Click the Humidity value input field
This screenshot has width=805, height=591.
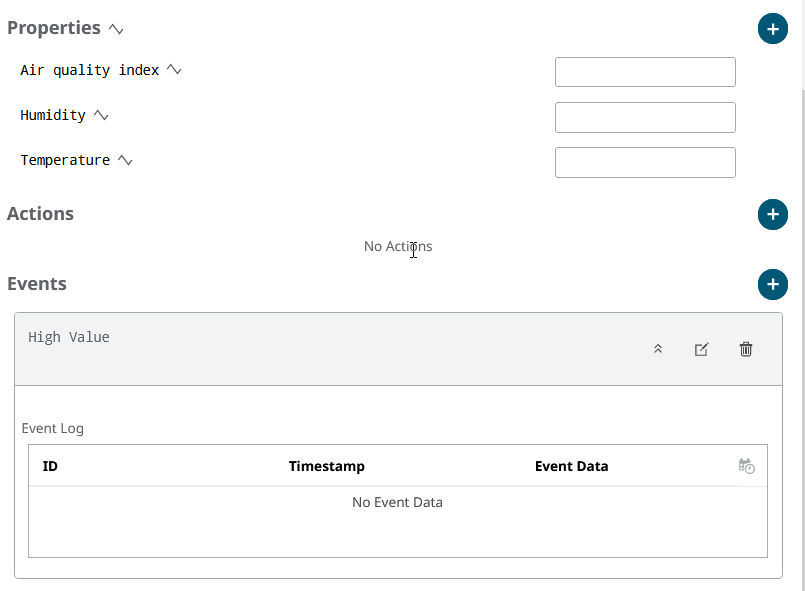[x=645, y=117]
